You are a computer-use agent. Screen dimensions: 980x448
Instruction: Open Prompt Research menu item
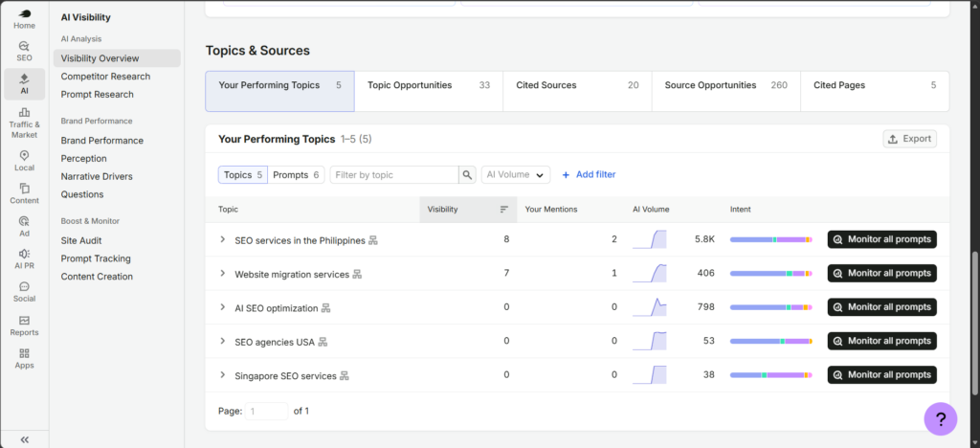[x=97, y=95]
